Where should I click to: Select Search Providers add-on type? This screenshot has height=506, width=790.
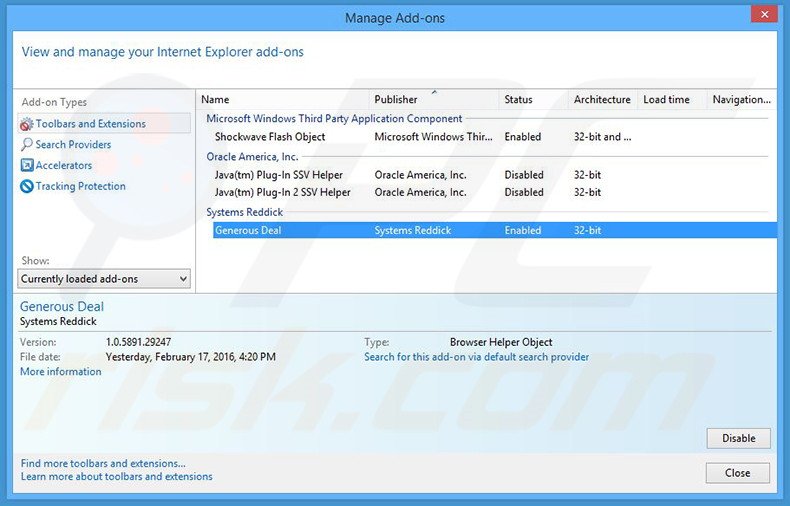73,145
